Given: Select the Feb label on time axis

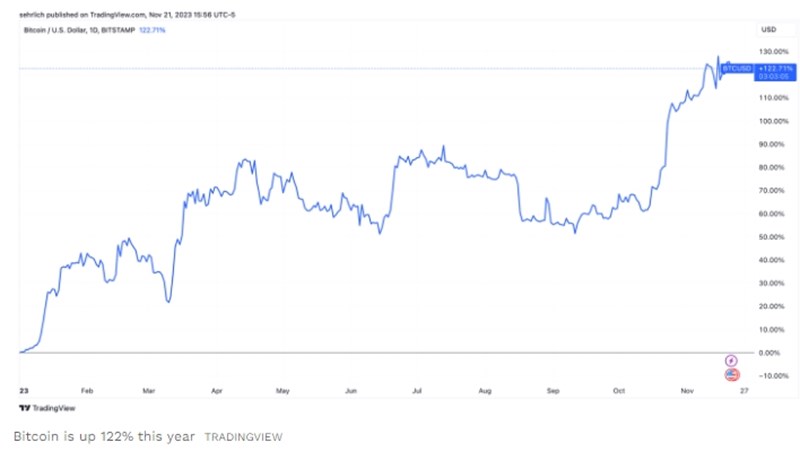Looking at the screenshot, I should click(x=87, y=390).
